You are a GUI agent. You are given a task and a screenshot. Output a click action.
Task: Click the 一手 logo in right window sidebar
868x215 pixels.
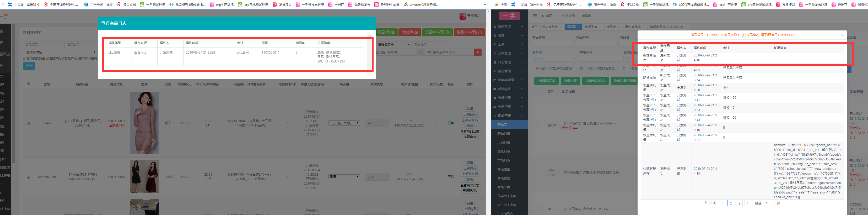(509, 15)
